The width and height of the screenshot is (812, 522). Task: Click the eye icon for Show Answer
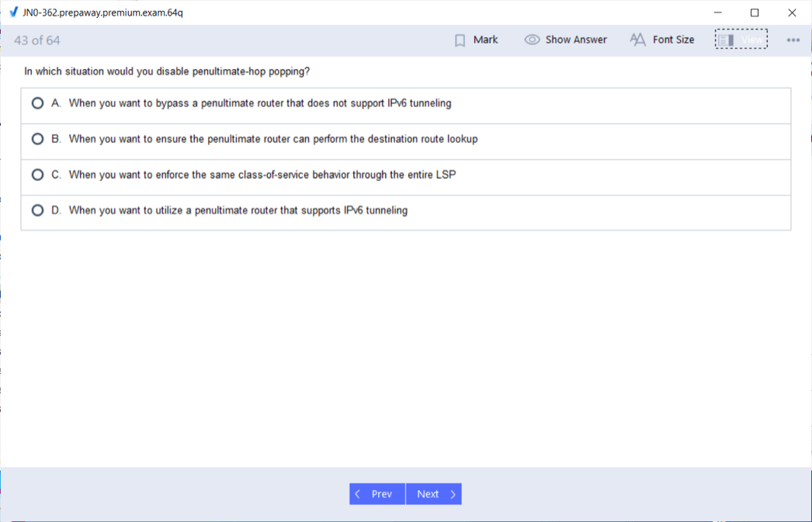(x=532, y=40)
